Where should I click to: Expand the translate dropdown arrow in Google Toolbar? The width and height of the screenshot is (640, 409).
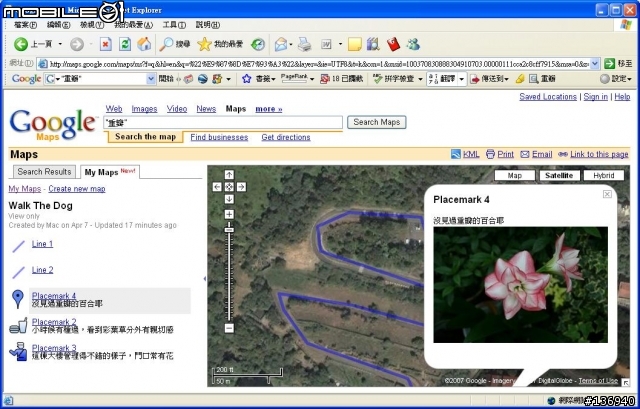tap(462, 79)
